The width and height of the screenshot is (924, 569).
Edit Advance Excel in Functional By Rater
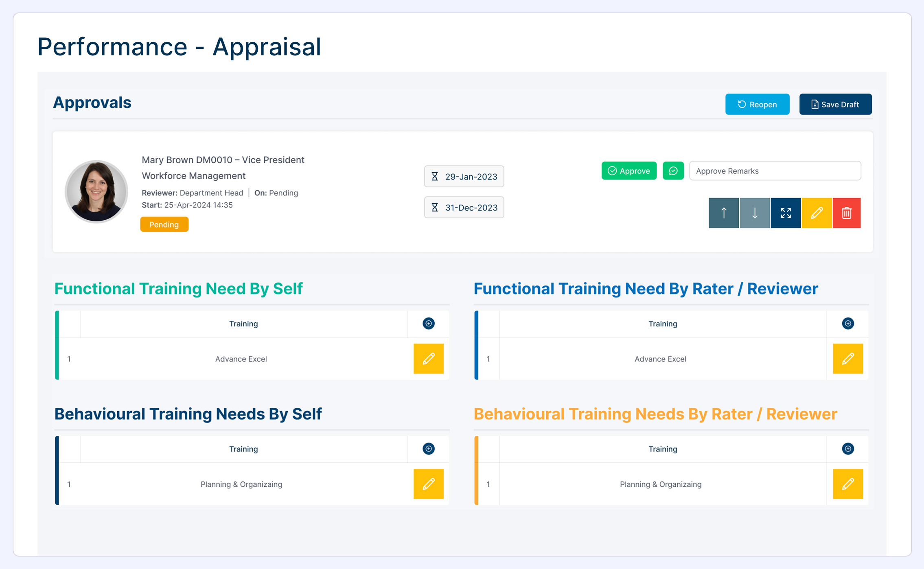847,359
